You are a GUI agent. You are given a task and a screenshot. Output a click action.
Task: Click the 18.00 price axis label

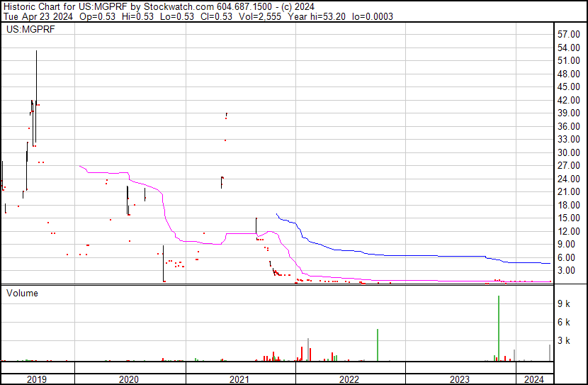570,206
